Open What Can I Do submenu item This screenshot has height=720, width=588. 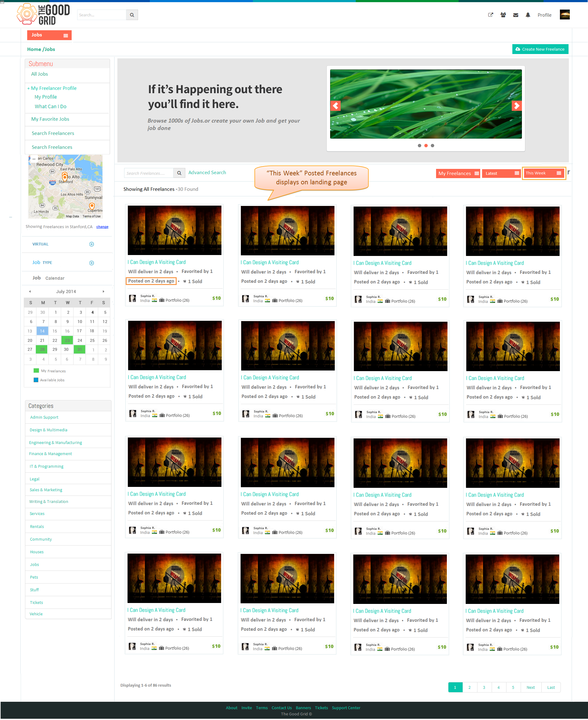[50, 106]
